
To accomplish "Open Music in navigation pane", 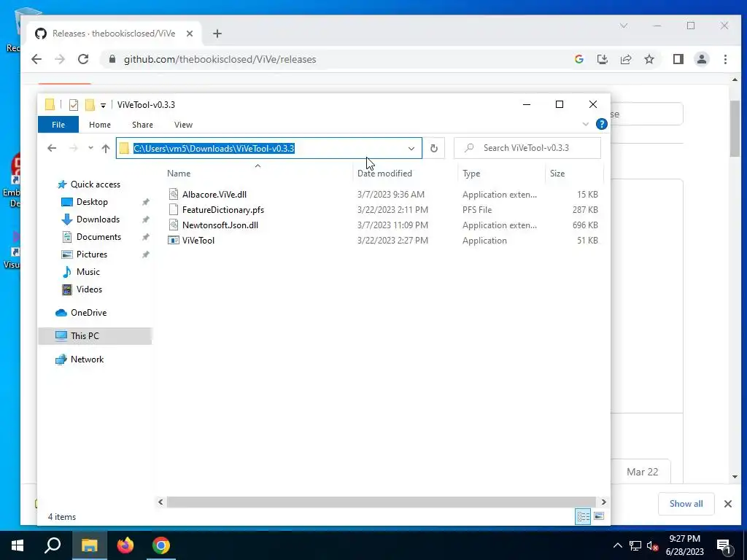I will pos(88,272).
